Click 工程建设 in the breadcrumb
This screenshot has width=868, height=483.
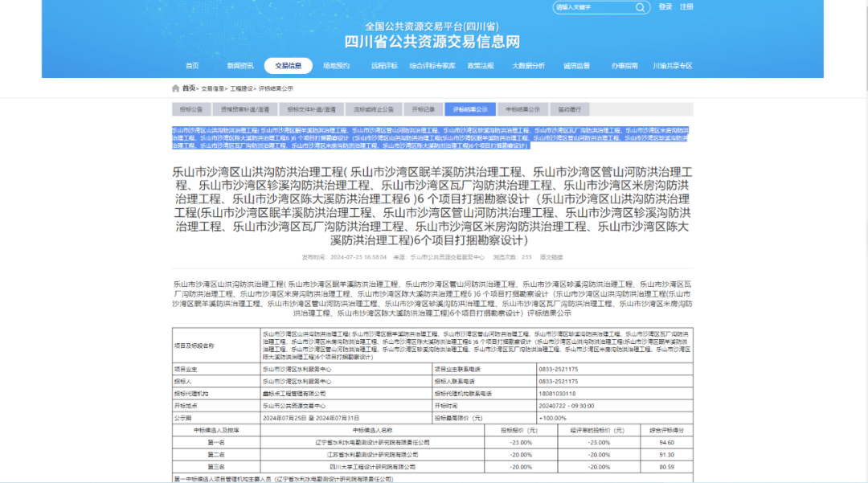[x=242, y=88]
